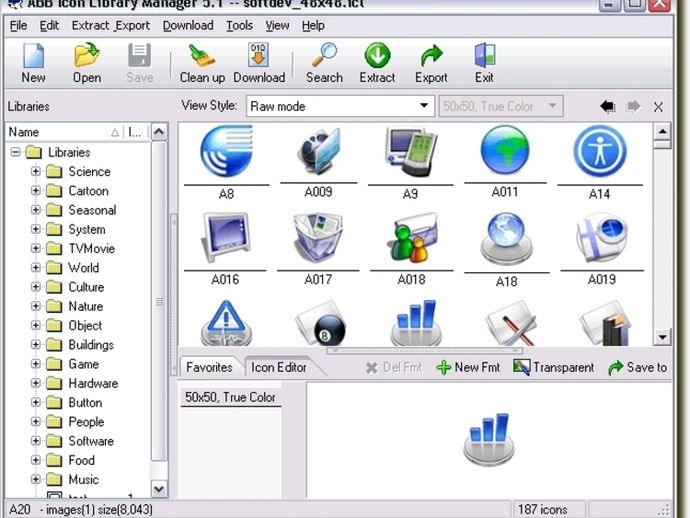
Task: Launch Search with the magnifier icon
Action: (x=324, y=63)
